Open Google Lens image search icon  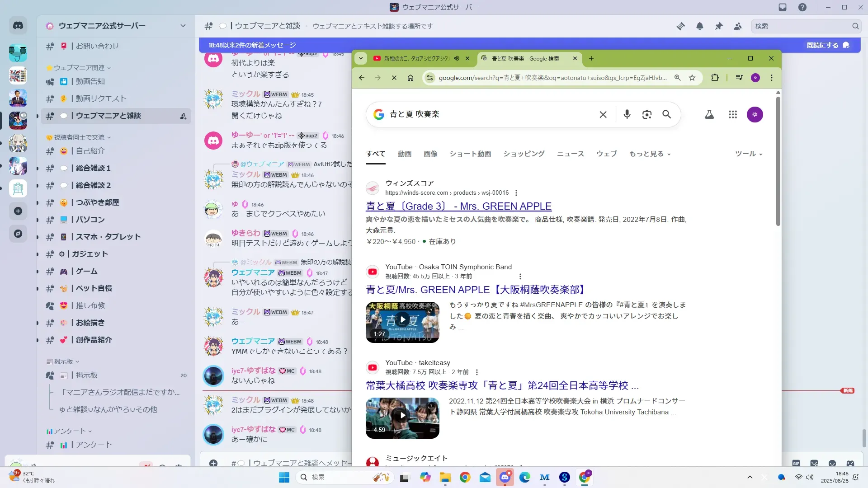(646, 114)
